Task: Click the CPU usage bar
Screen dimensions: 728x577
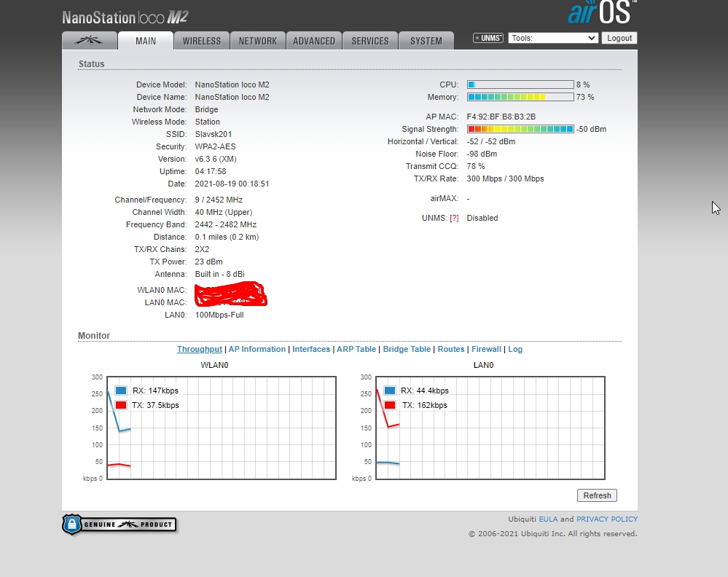Action: (x=520, y=85)
